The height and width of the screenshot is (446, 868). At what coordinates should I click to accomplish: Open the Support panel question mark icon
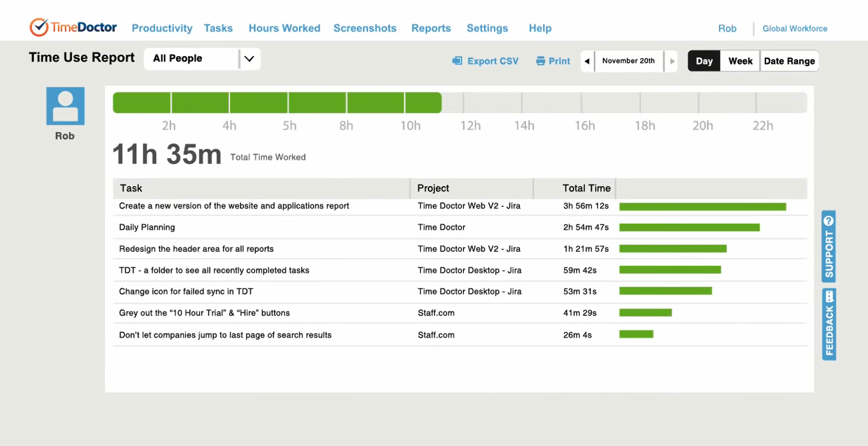pyautogui.click(x=829, y=219)
